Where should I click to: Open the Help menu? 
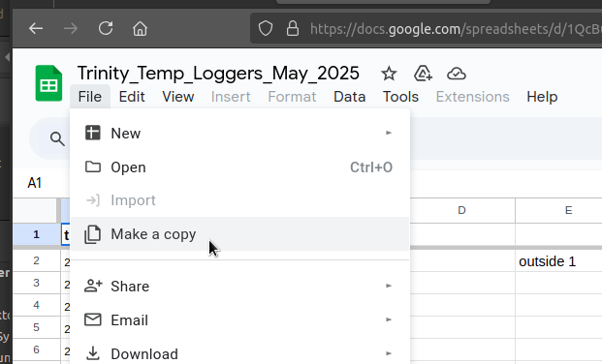(542, 97)
